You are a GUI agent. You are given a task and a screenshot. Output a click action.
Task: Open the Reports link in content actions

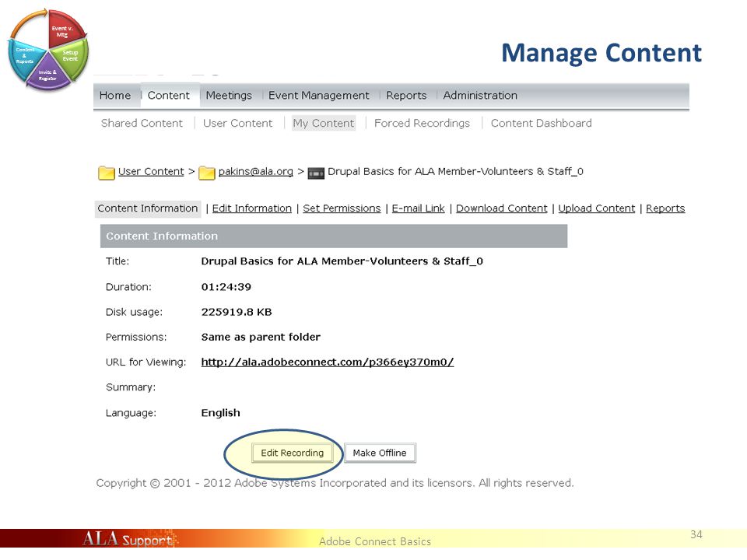pyautogui.click(x=665, y=208)
